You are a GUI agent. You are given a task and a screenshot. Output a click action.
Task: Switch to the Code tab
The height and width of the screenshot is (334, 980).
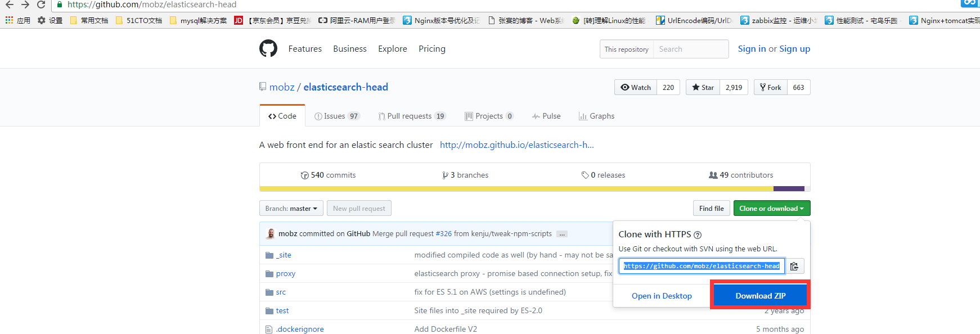pos(282,116)
